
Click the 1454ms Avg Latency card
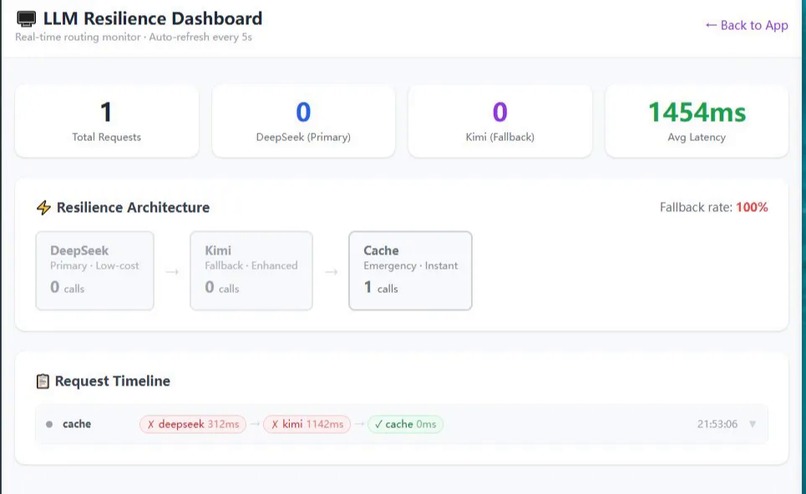pos(697,121)
